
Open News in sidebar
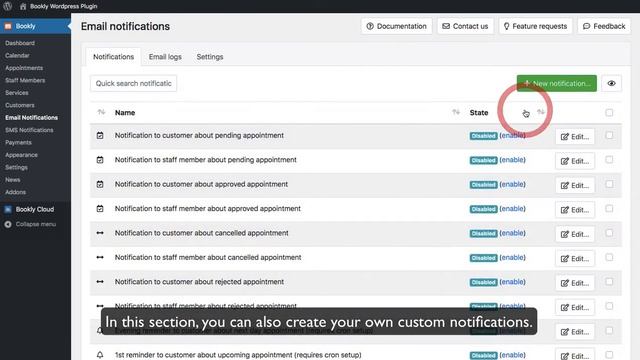13,180
